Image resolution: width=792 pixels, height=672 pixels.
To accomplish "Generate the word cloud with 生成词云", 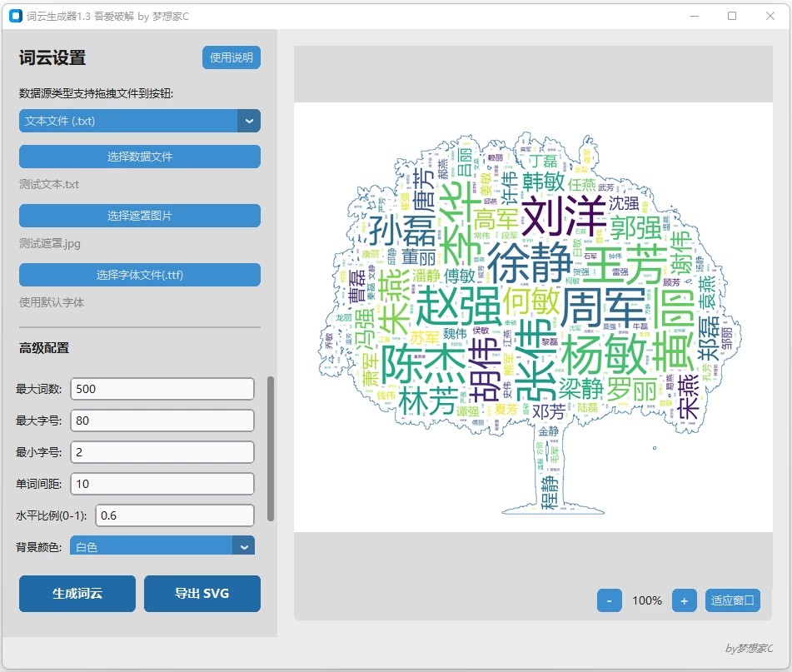I will [77, 594].
